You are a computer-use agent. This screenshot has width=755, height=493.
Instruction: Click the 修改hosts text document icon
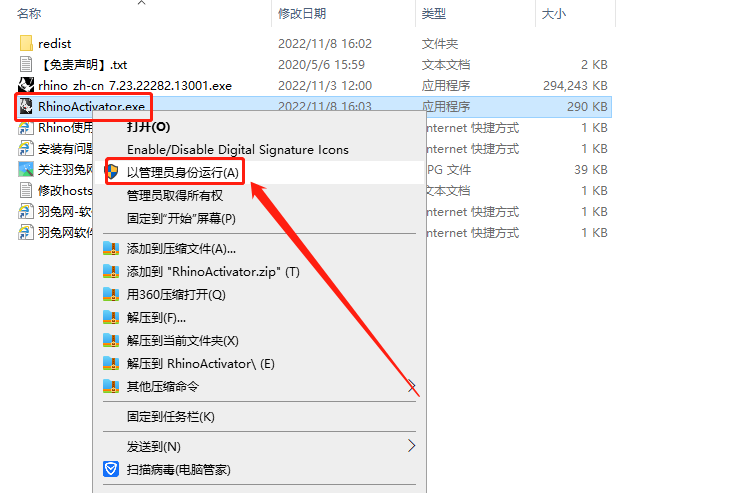(x=26, y=191)
